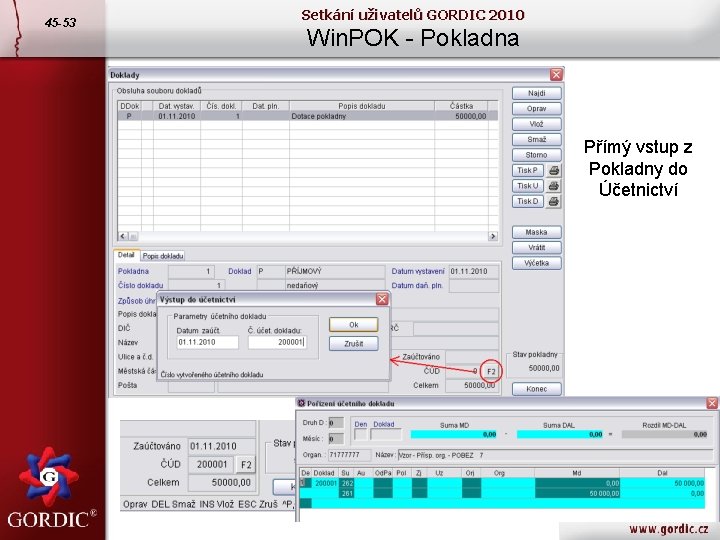Click the DDok column header
The image size is (720, 540).
[129, 106]
